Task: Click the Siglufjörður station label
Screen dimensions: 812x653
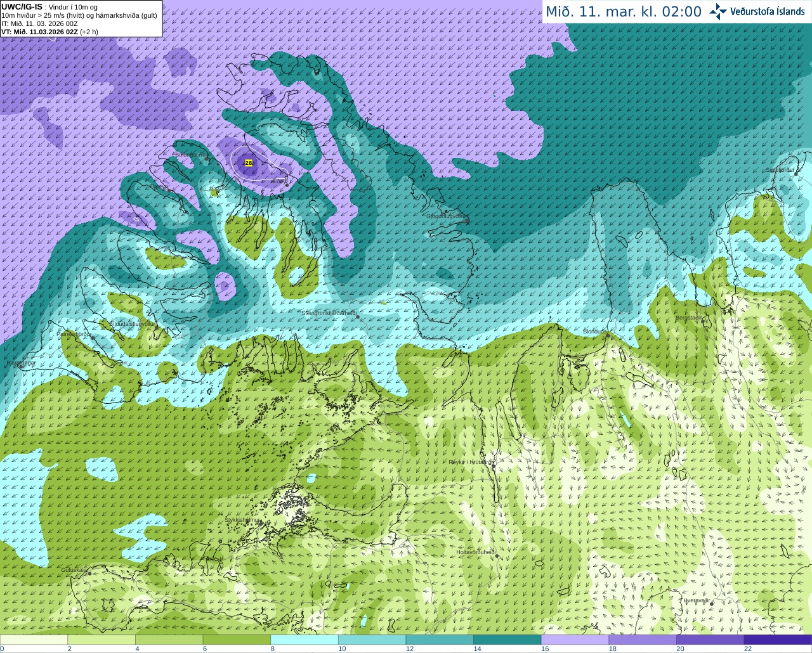Action: [x=780, y=170]
